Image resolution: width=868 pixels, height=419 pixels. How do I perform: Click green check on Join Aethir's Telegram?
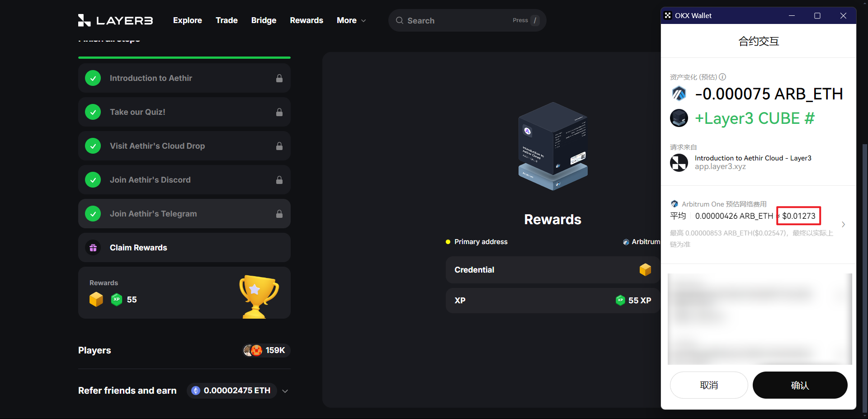[x=93, y=214]
